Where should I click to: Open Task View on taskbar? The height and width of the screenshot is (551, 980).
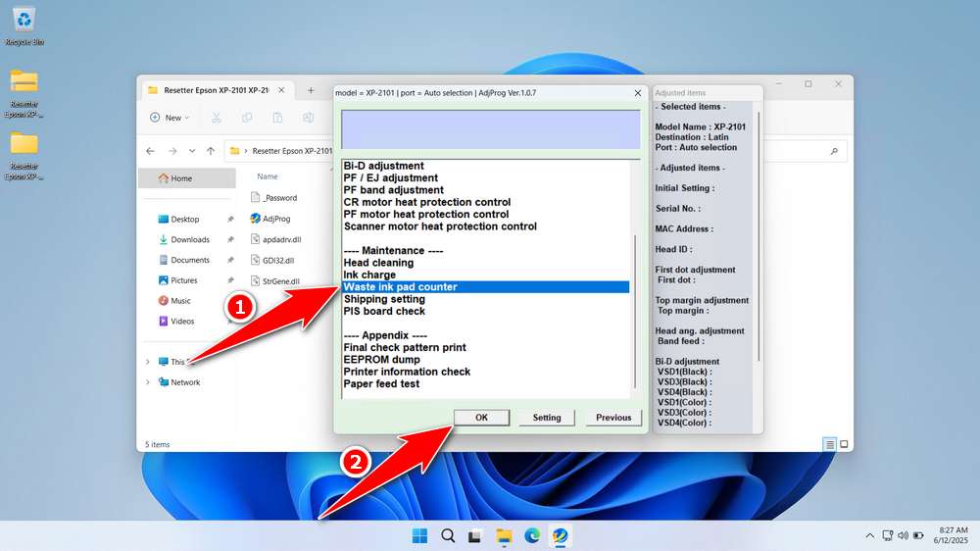click(x=475, y=536)
